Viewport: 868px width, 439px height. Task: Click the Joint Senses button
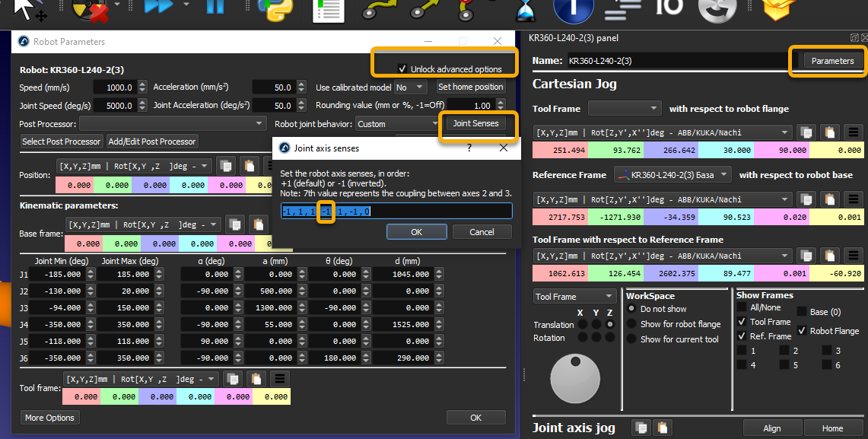tap(475, 123)
